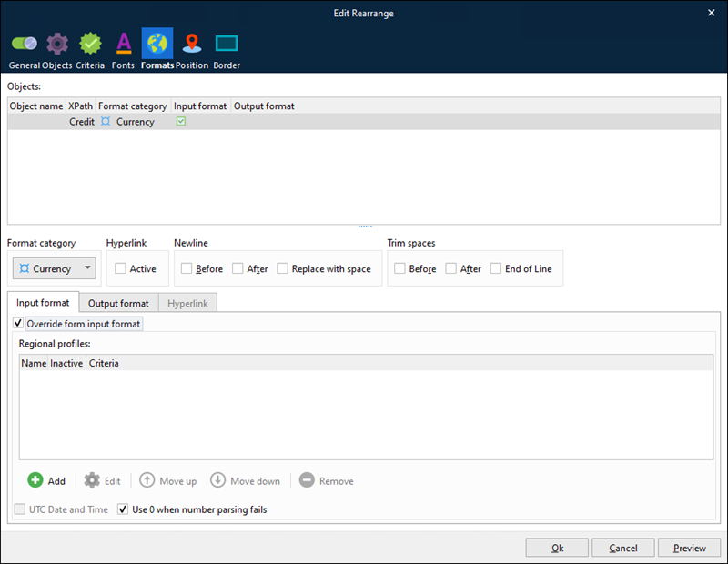Enable Replace with space checkbox
The width and height of the screenshot is (728, 564).
point(282,268)
